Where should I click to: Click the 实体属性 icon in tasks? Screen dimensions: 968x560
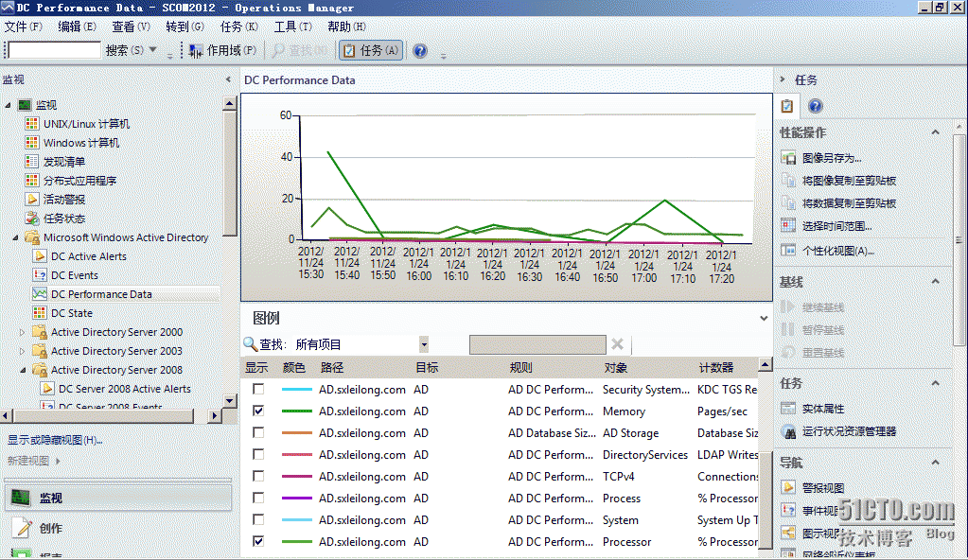pos(788,409)
